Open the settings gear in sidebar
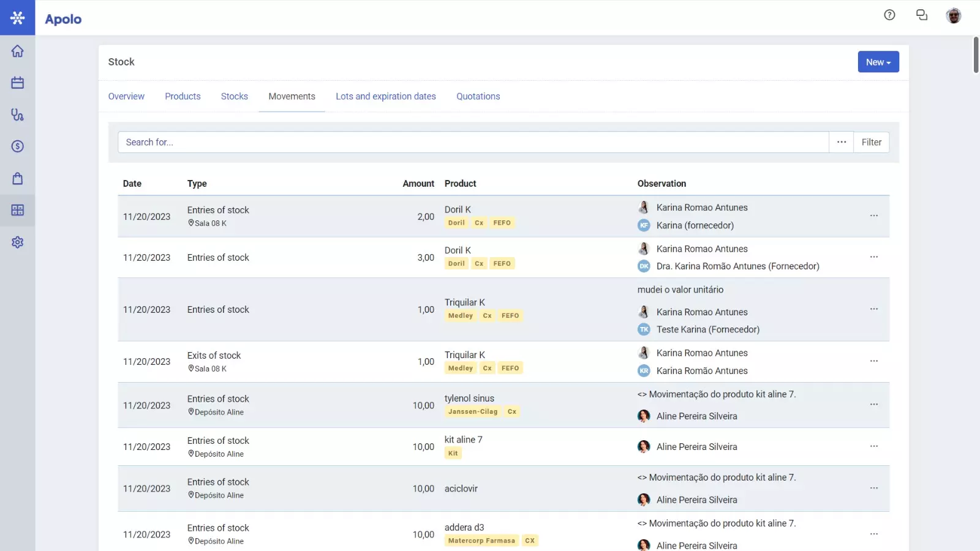This screenshot has height=551, width=980. (17, 242)
